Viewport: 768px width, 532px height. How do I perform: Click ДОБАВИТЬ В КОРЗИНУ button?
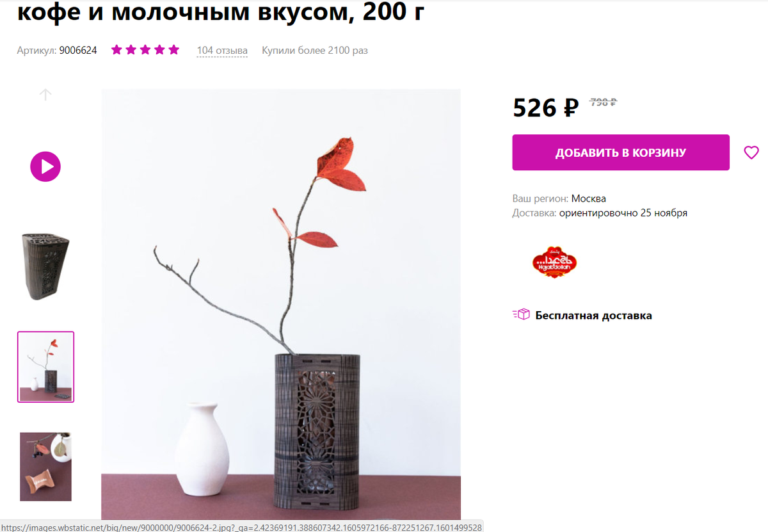621,152
